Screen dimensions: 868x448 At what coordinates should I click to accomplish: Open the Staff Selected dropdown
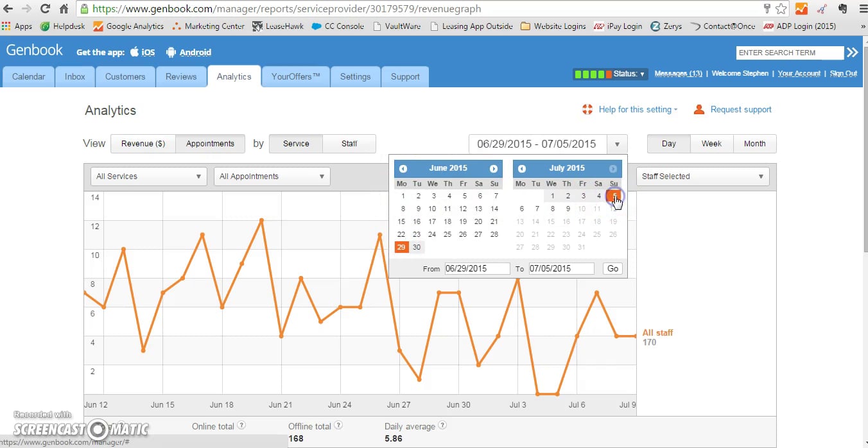(x=703, y=177)
